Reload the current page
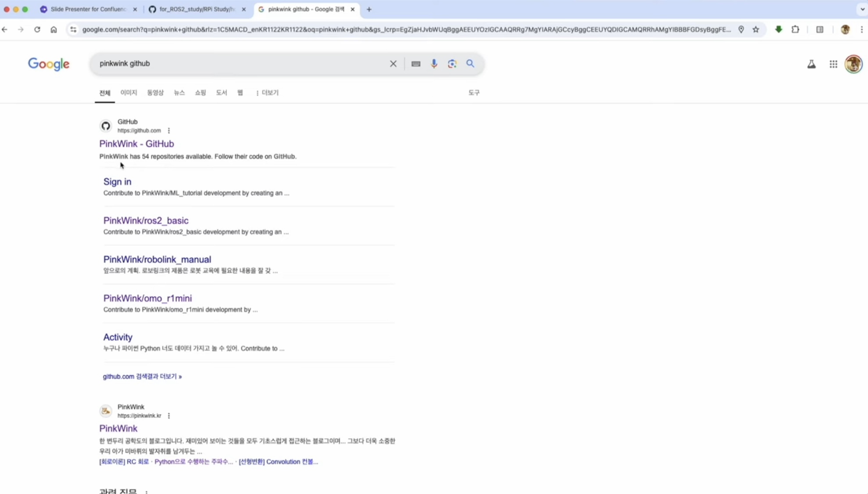This screenshot has width=868, height=494. (37, 29)
